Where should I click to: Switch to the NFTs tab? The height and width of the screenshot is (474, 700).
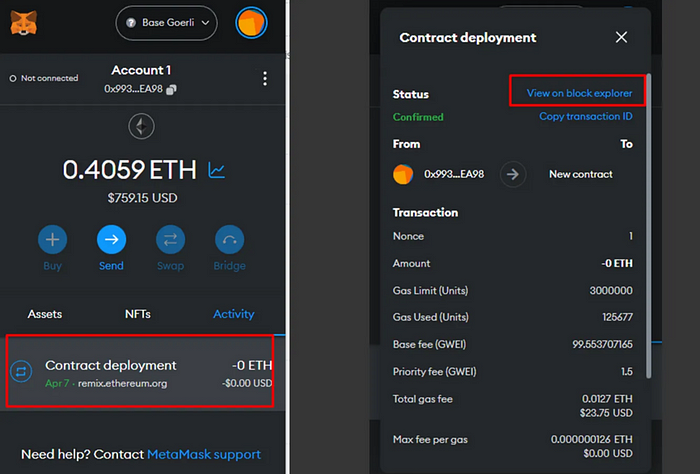click(x=138, y=314)
